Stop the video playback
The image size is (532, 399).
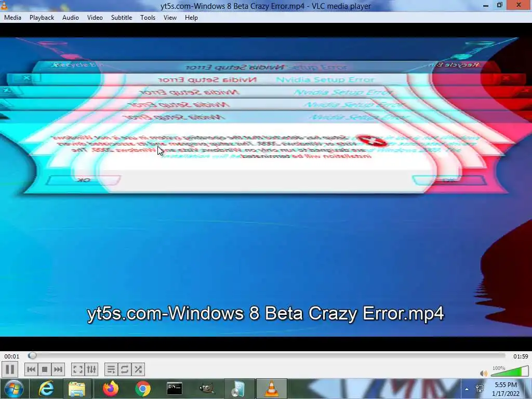pyautogui.click(x=45, y=369)
